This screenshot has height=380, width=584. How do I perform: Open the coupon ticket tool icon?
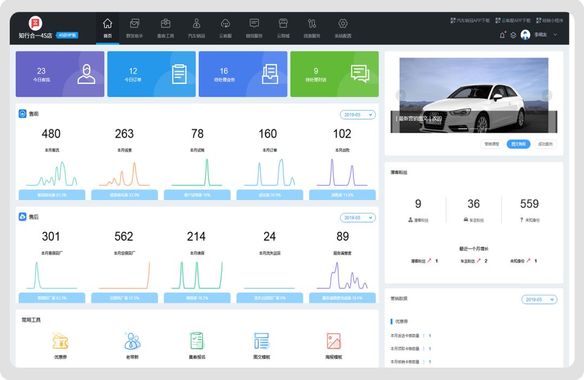pyautogui.click(x=60, y=341)
